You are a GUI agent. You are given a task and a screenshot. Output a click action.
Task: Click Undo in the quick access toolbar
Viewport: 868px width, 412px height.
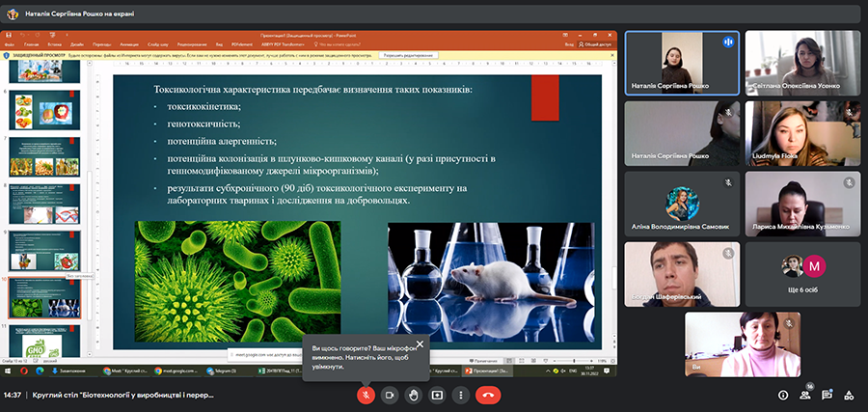[23, 35]
